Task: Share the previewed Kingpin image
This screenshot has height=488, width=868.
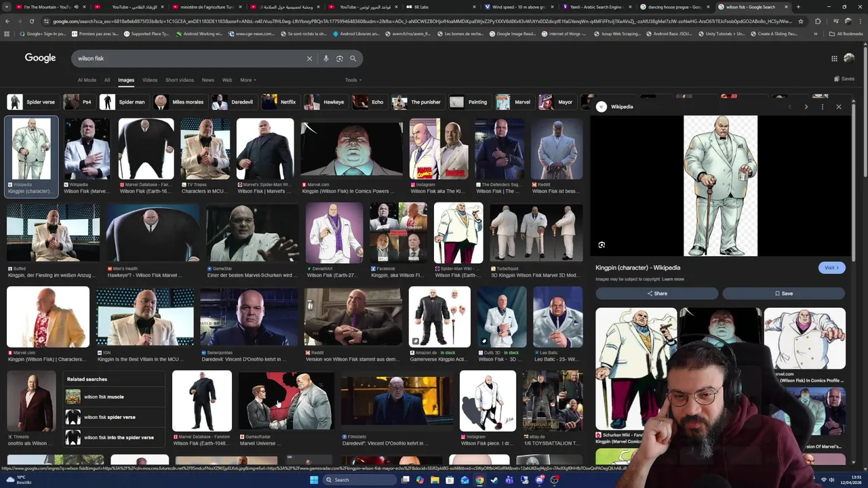Action: (x=656, y=293)
